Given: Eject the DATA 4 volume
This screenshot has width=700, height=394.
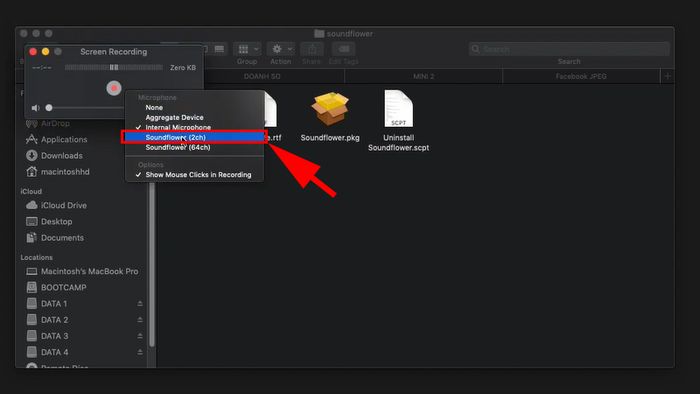Looking at the screenshot, I should 140,352.
